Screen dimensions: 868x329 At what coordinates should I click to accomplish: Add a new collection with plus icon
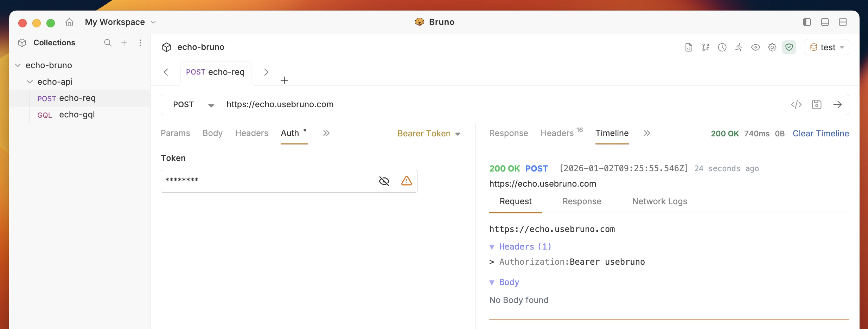(124, 43)
